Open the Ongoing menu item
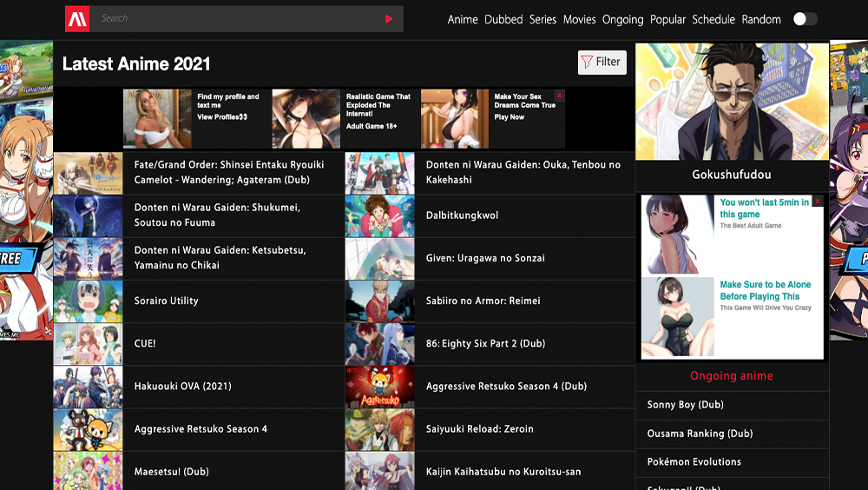 (622, 19)
